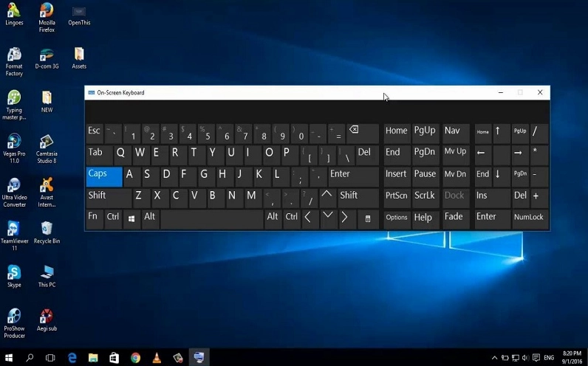Click the down arrow key in bottom row
The width and height of the screenshot is (588, 366).
(328, 219)
